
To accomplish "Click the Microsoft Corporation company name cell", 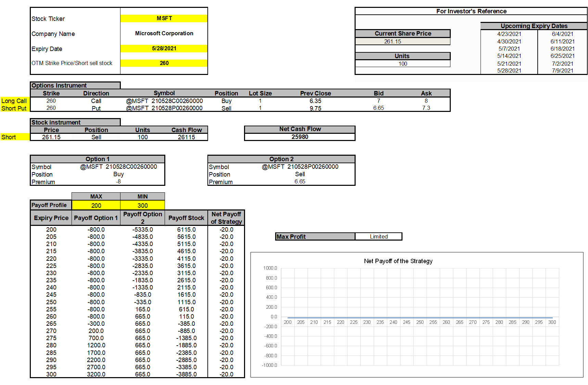I will (x=164, y=34).
